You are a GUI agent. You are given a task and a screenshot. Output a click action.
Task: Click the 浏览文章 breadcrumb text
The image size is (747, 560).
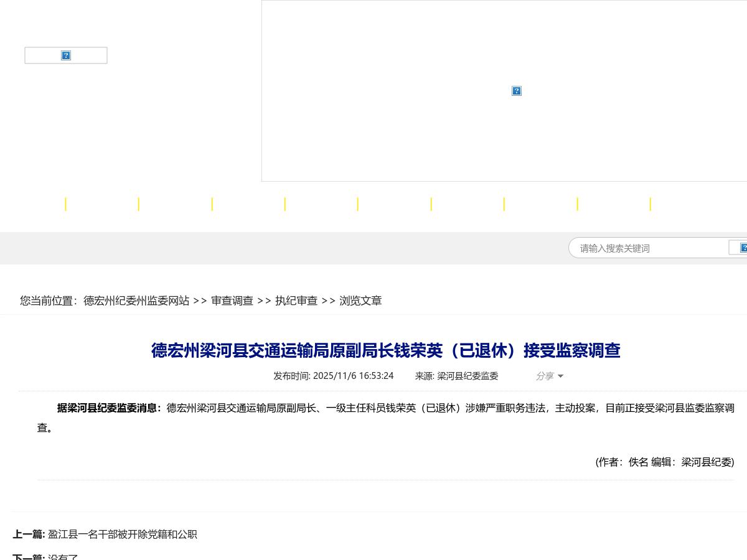pos(361,301)
